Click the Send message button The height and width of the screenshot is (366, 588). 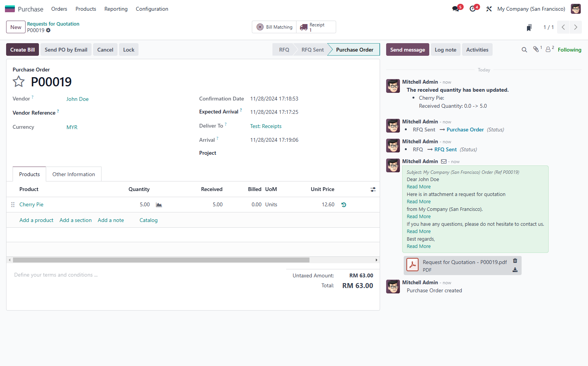[408, 50]
